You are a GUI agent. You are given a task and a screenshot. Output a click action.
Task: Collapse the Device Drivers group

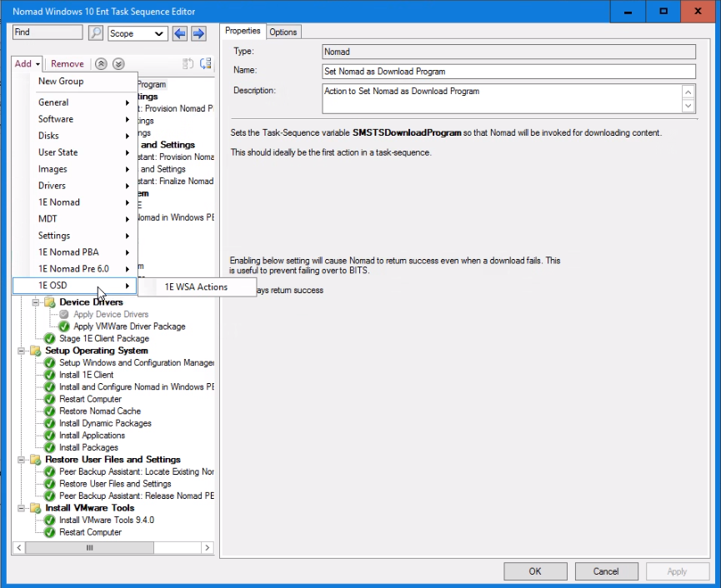[35, 302]
